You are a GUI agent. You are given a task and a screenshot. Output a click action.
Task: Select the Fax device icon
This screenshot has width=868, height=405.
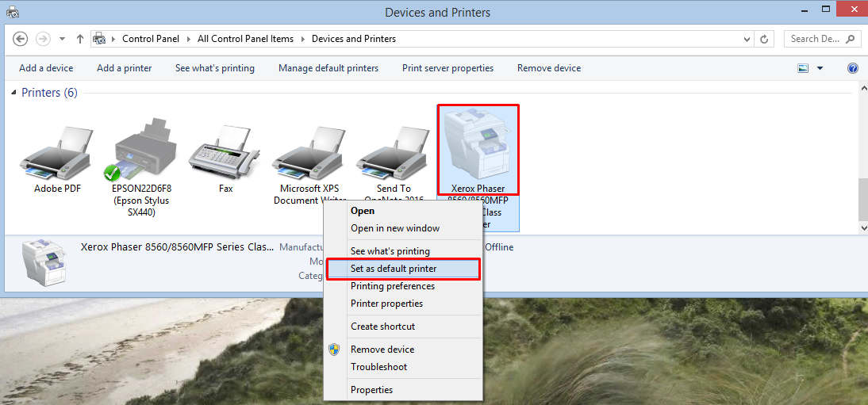tap(225, 153)
